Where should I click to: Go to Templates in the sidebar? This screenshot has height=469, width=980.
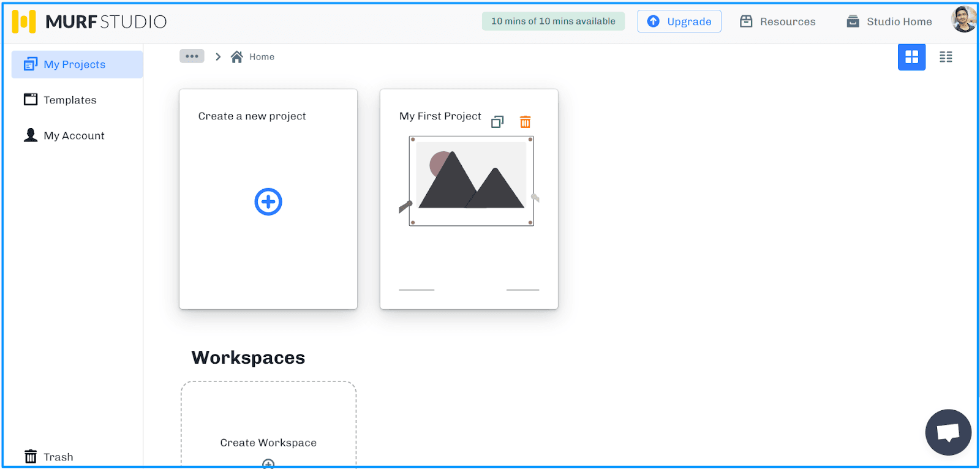click(70, 100)
